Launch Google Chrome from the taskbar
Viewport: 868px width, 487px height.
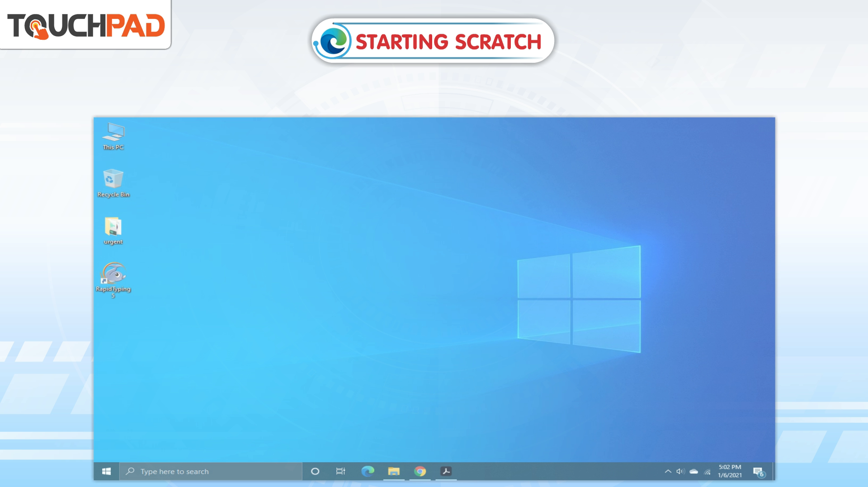point(420,471)
